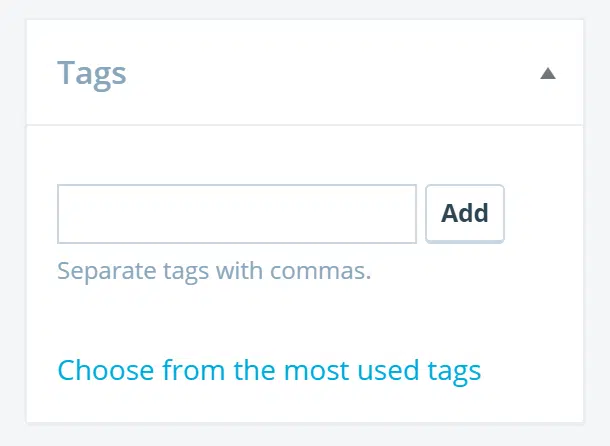Select the Tags title text
The image size is (610, 446).
click(x=92, y=73)
